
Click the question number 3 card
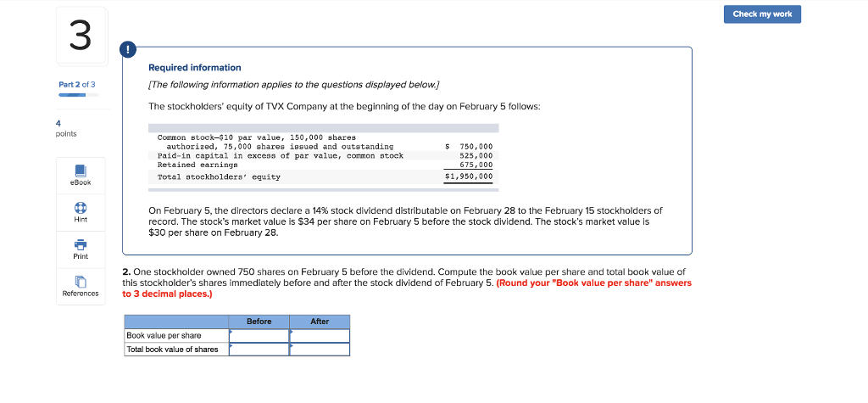click(81, 36)
